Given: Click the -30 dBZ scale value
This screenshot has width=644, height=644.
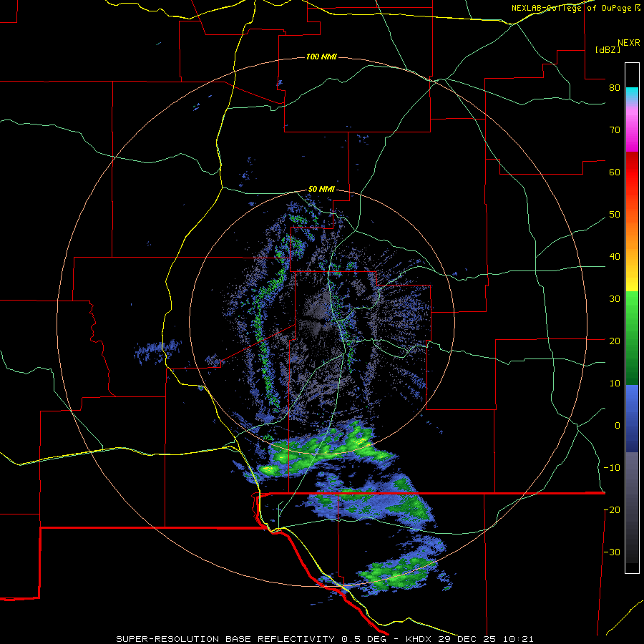Looking at the screenshot, I should click(x=612, y=552).
